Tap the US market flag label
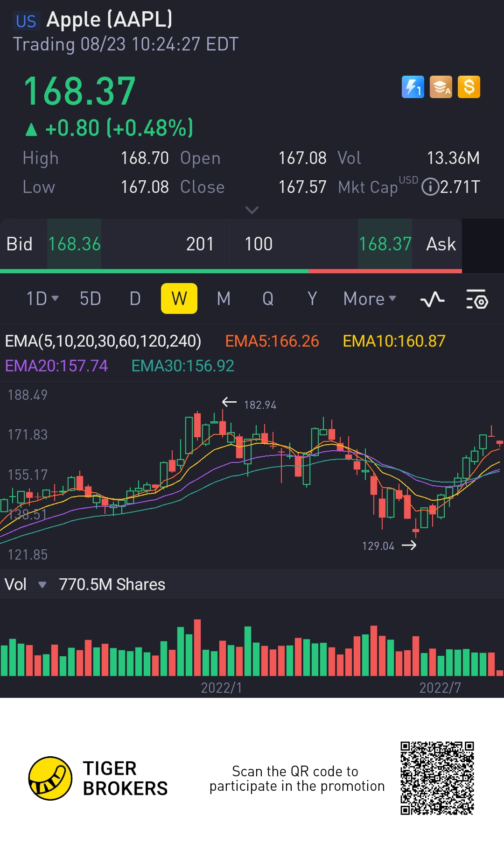Viewport: 504px width, 859px height. point(26,21)
